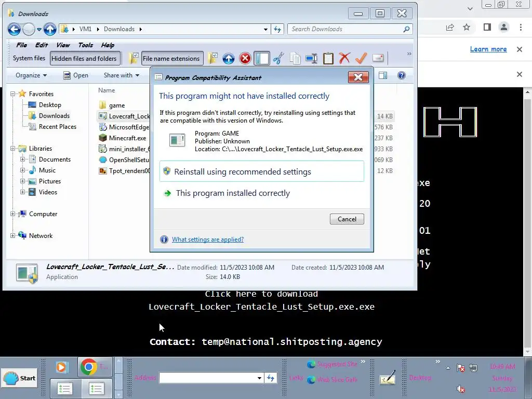Screen dimensions: 532x399
Task: Click the Open button in command bar
Action: 76,75
